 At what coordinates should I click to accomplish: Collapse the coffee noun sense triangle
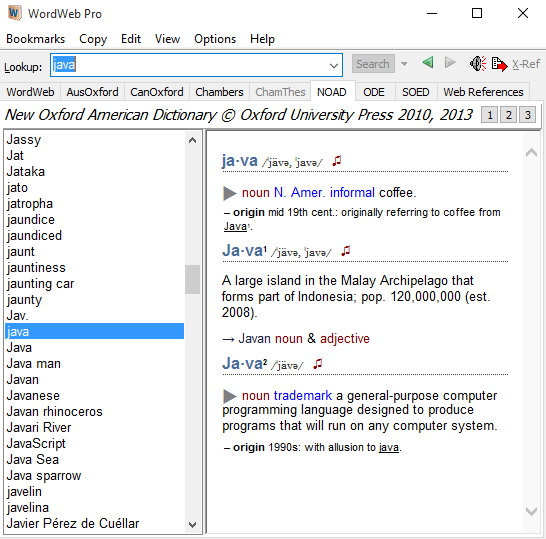point(229,193)
